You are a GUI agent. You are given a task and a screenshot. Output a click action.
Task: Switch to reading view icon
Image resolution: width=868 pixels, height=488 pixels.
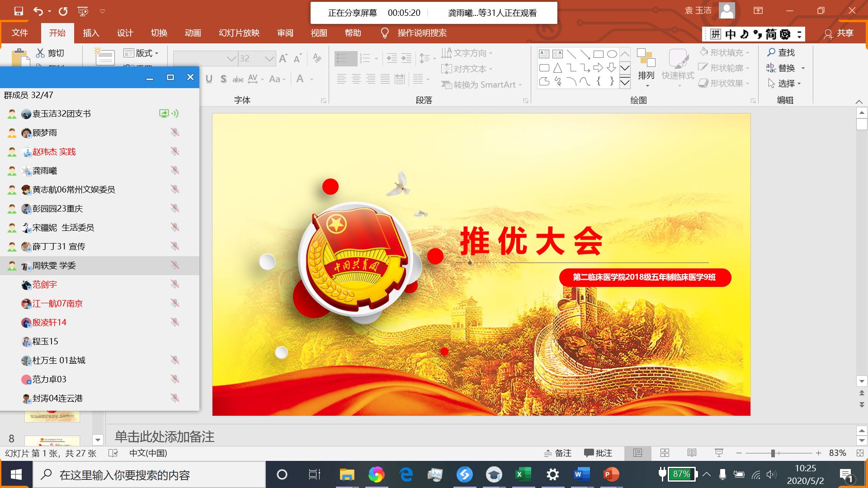692,453
